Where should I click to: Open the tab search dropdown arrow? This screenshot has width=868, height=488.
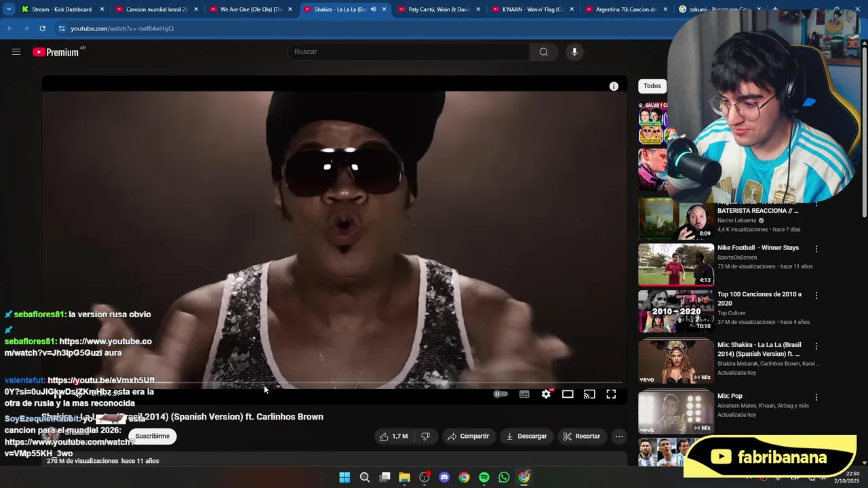click(9, 9)
